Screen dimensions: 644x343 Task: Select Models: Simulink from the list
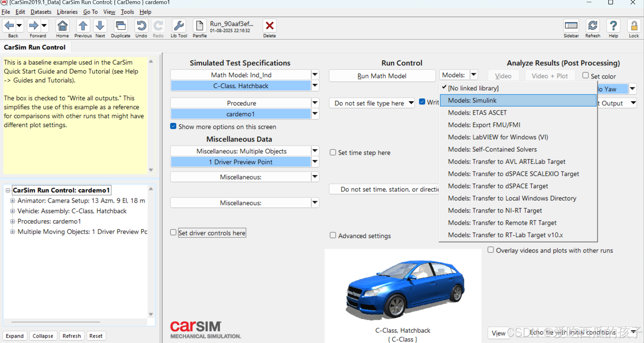472,100
